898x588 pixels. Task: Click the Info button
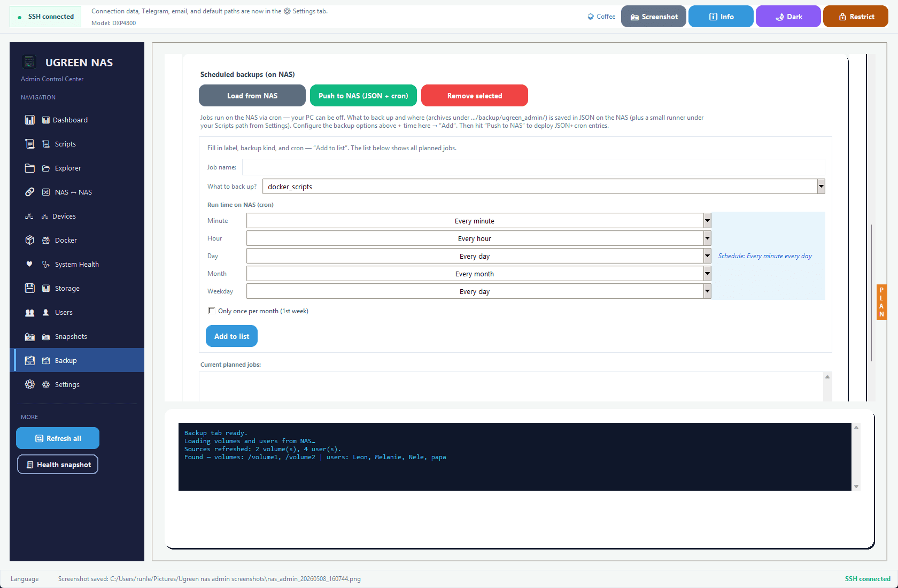coord(721,17)
